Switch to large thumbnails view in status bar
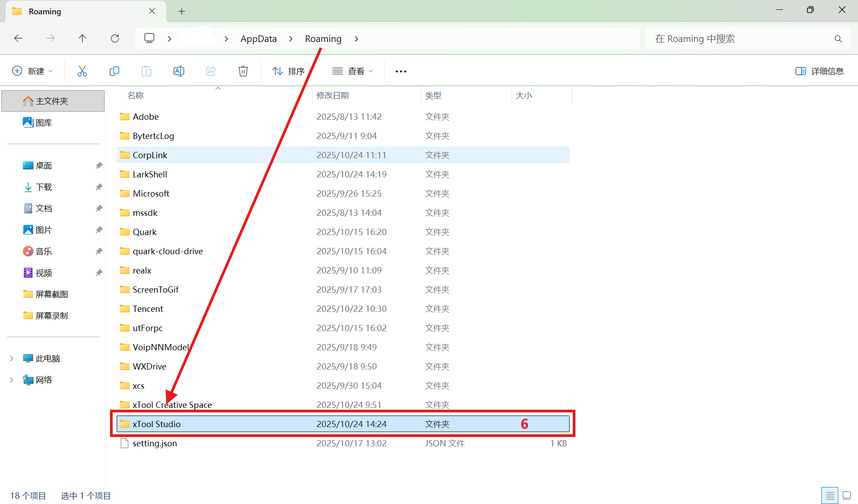The height and width of the screenshot is (504, 858). 847,495
